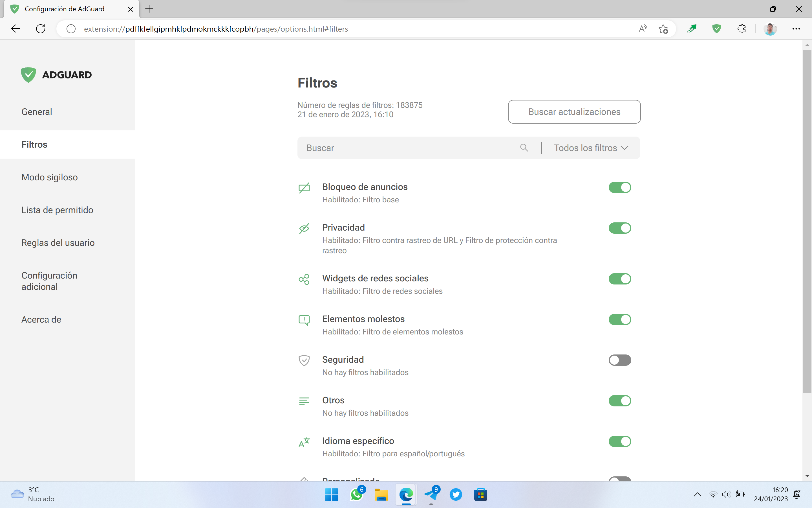Open a new browser tab

click(x=149, y=9)
